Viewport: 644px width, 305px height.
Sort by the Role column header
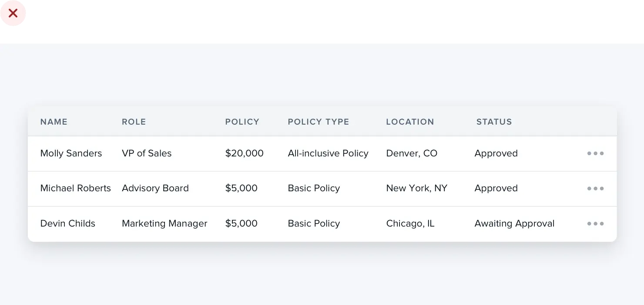[134, 122]
